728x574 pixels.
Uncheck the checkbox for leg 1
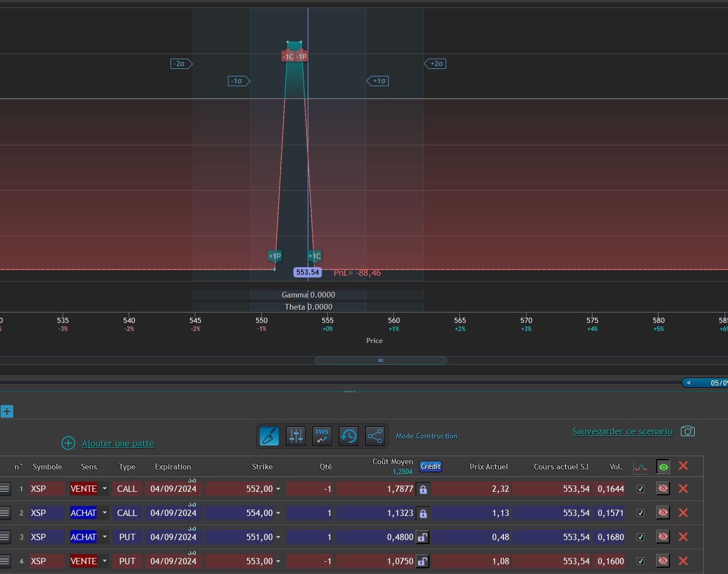coord(641,489)
